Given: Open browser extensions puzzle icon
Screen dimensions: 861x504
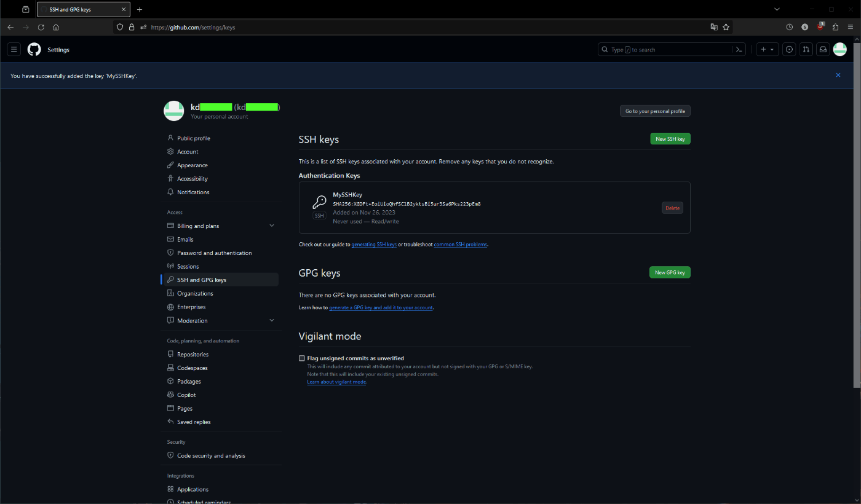Looking at the screenshot, I should point(835,27).
